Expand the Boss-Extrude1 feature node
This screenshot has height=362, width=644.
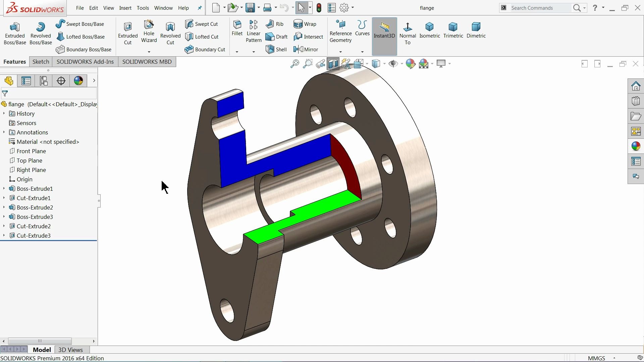coord(4,189)
